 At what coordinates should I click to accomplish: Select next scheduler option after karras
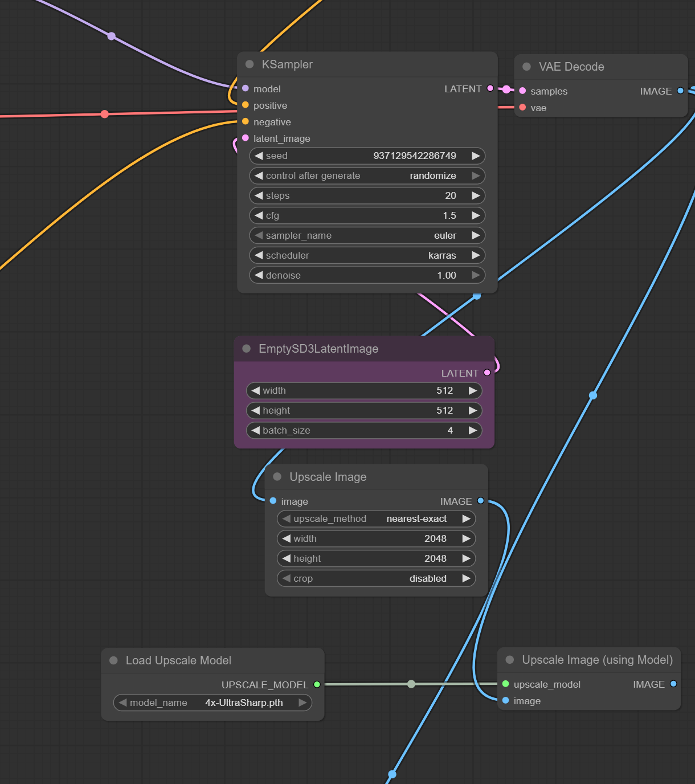tap(476, 255)
